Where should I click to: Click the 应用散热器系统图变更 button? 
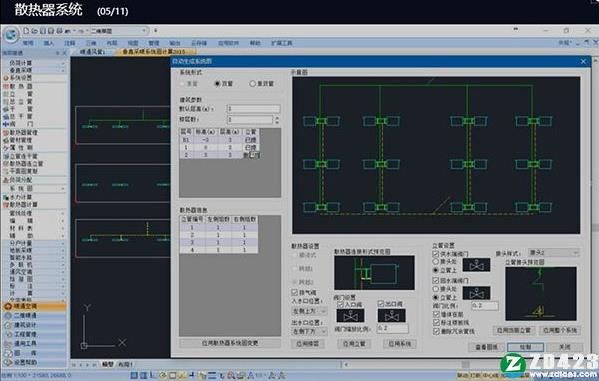pyautogui.click(x=230, y=343)
